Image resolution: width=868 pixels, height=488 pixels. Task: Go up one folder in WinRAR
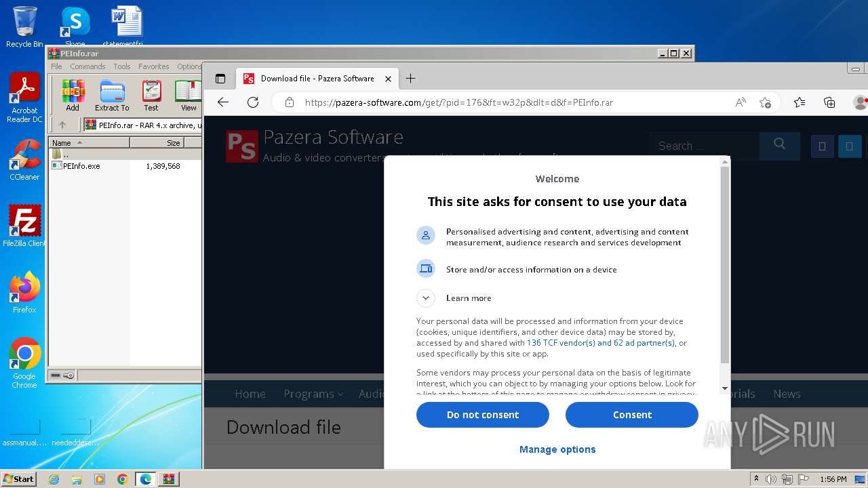62,125
